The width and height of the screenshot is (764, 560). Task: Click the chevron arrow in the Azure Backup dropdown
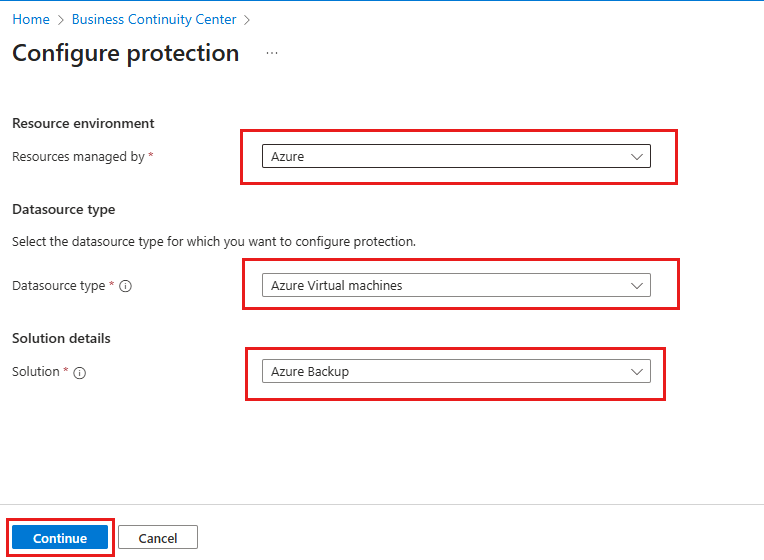[637, 372]
